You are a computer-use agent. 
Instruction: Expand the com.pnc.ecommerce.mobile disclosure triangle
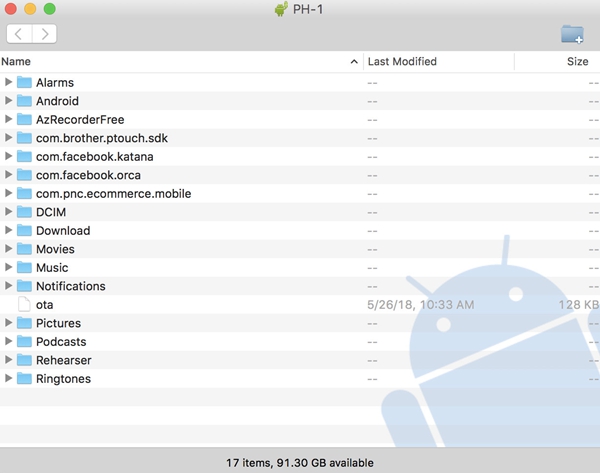(x=8, y=193)
